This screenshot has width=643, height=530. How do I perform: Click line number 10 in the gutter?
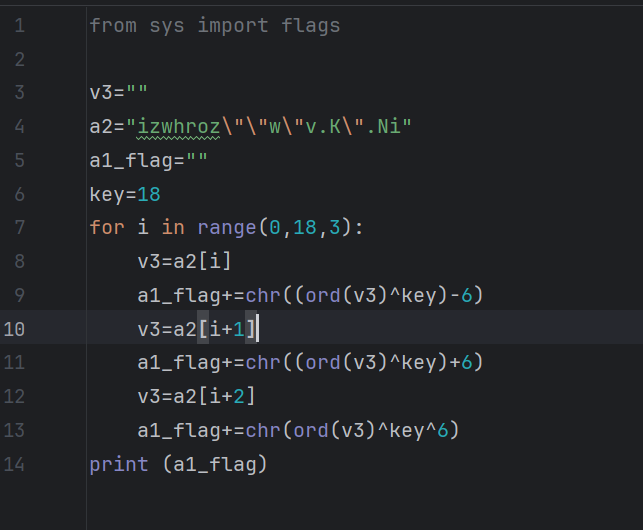click(14, 329)
